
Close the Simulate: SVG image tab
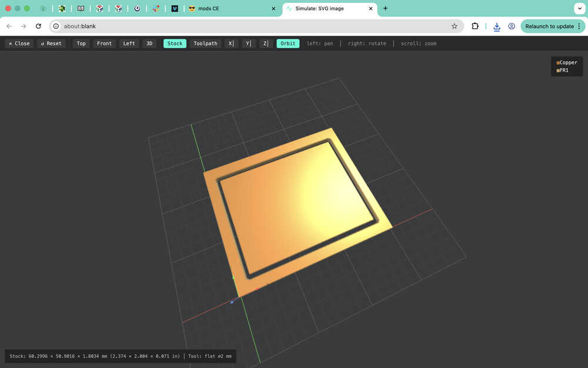[x=370, y=8]
